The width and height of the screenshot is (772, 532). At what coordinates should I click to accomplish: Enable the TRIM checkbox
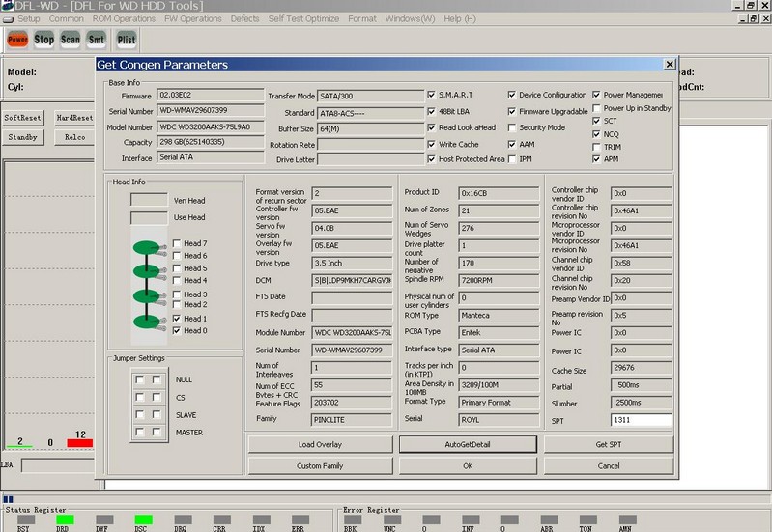tap(596, 147)
